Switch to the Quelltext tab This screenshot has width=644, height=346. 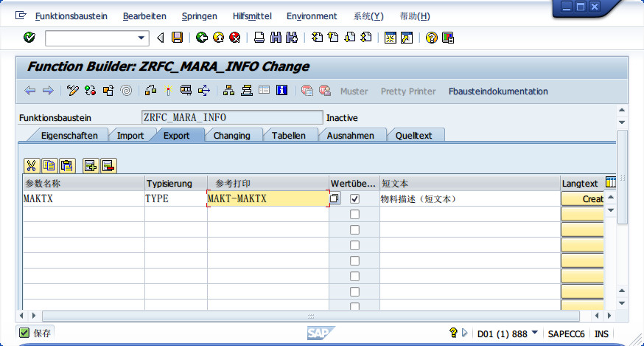click(413, 135)
